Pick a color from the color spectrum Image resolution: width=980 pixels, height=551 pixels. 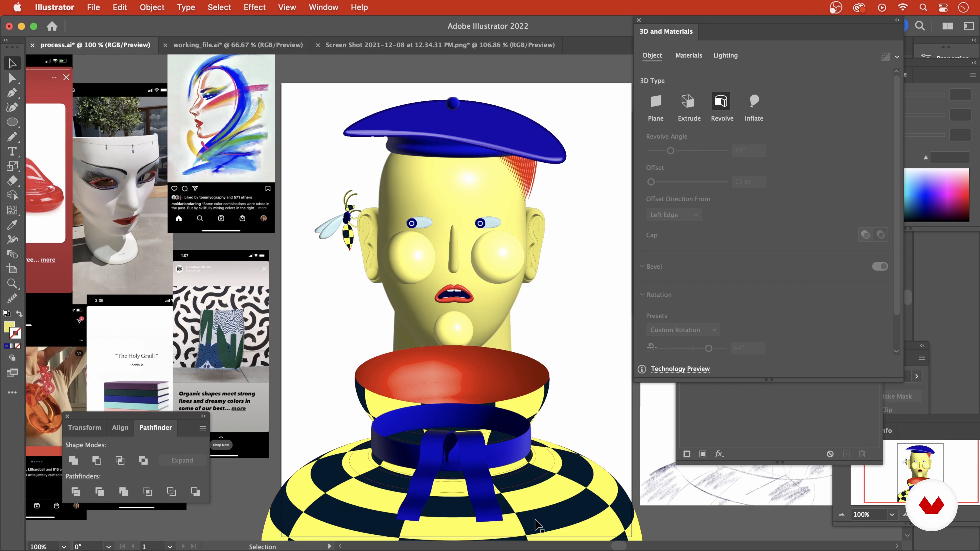click(937, 195)
